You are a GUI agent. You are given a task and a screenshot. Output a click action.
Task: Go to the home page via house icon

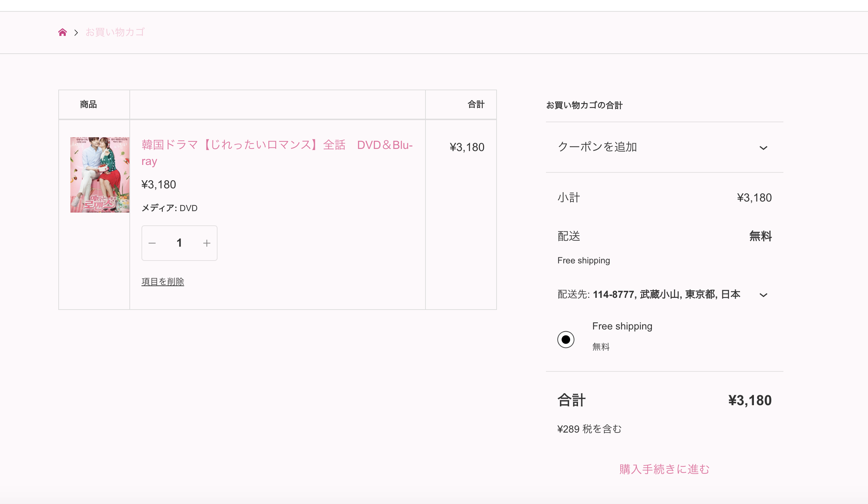[63, 32]
